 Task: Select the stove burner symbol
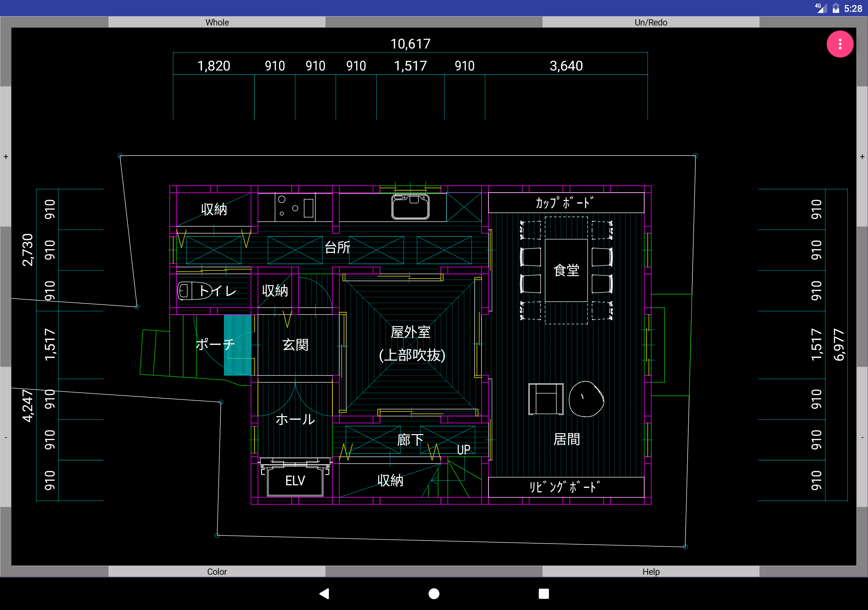tap(295, 207)
